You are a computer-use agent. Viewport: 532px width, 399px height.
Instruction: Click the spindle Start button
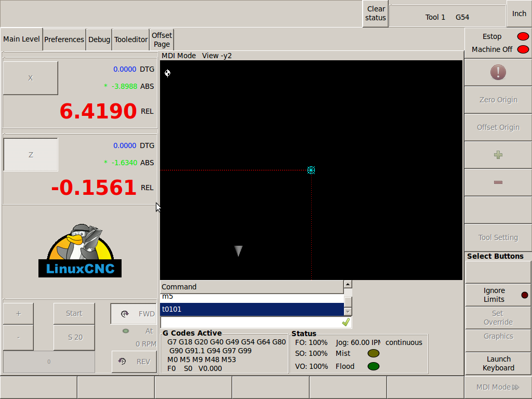(x=74, y=313)
